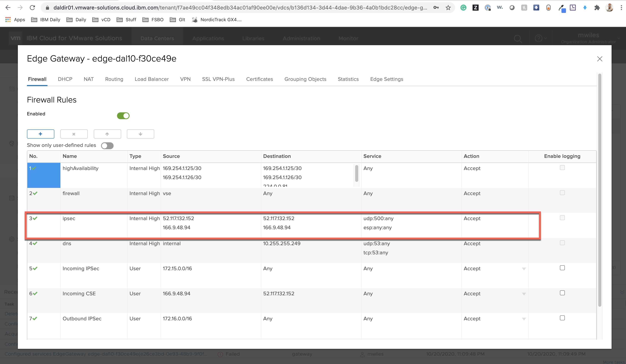This screenshot has height=364, width=626.
Task: Open the IBM Daily bookmarks folder
Action: click(x=46, y=20)
